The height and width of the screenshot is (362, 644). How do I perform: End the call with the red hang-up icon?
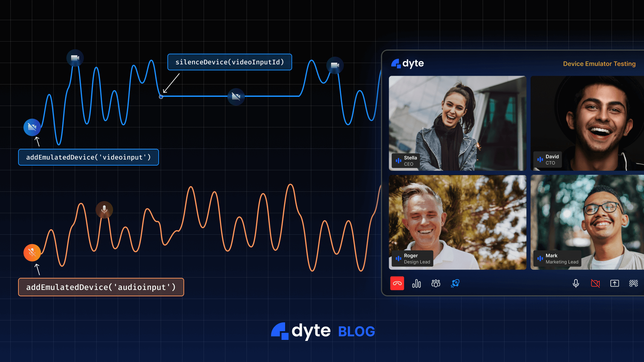click(x=397, y=283)
